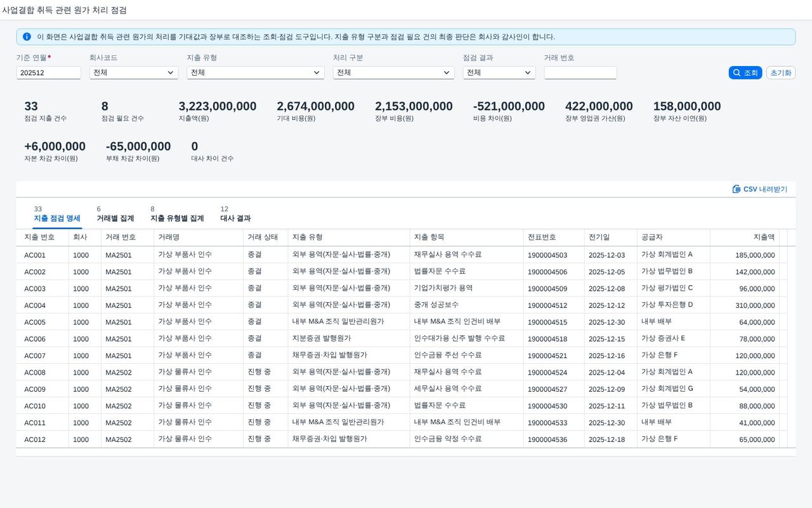Click the CSV 내려받기 download icon
Viewport: 812px width, 508px height.
(737, 189)
